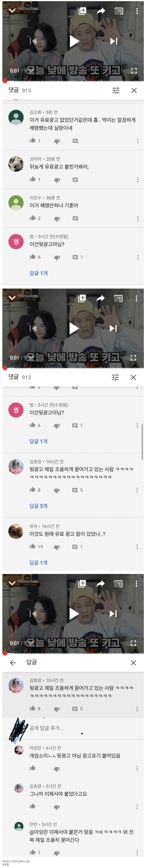Expand 답글 1개 under 유자's comment

pyautogui.click(x=38, y=562)
